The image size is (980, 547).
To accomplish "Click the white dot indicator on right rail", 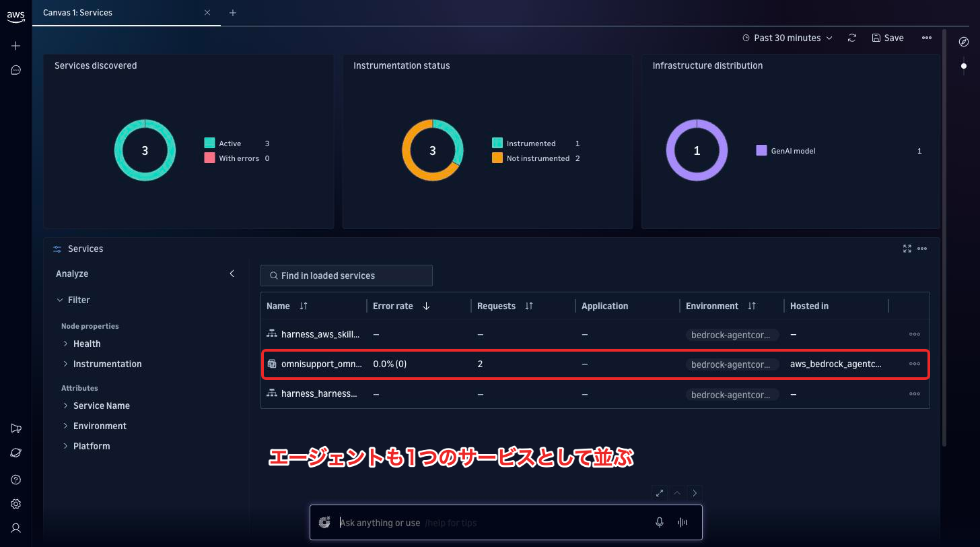I will (x=964, y=66).
